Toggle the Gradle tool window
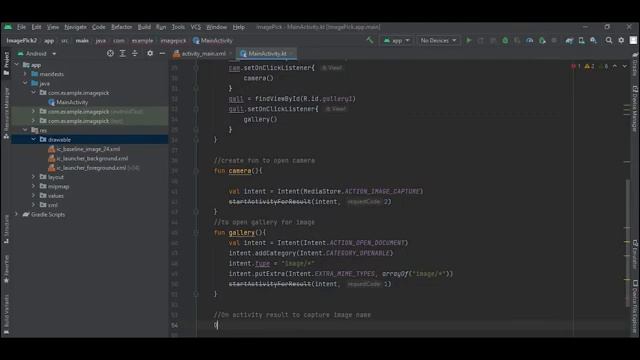The image size is (640, 360). 635,64
